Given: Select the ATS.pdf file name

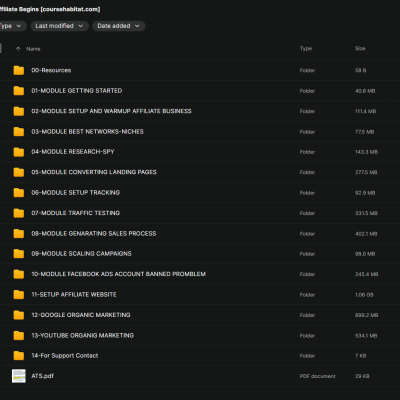Looking at the screenshot, I should [x=42, y=376].
